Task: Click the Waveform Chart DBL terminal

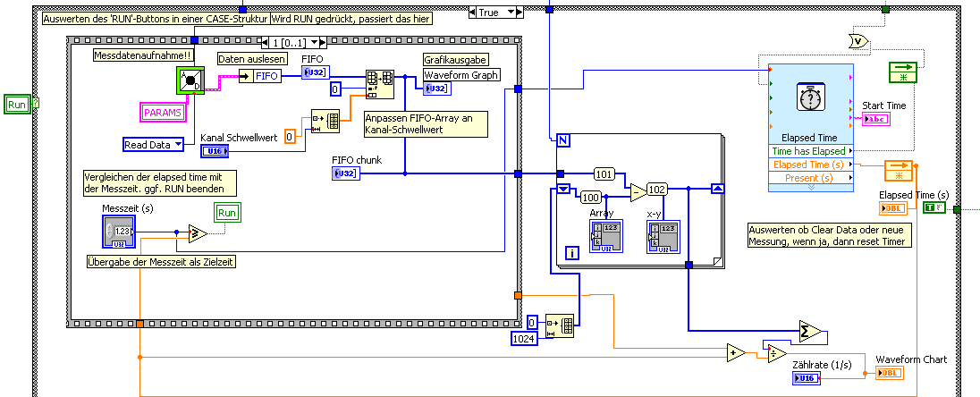Action: coord(890,373)
